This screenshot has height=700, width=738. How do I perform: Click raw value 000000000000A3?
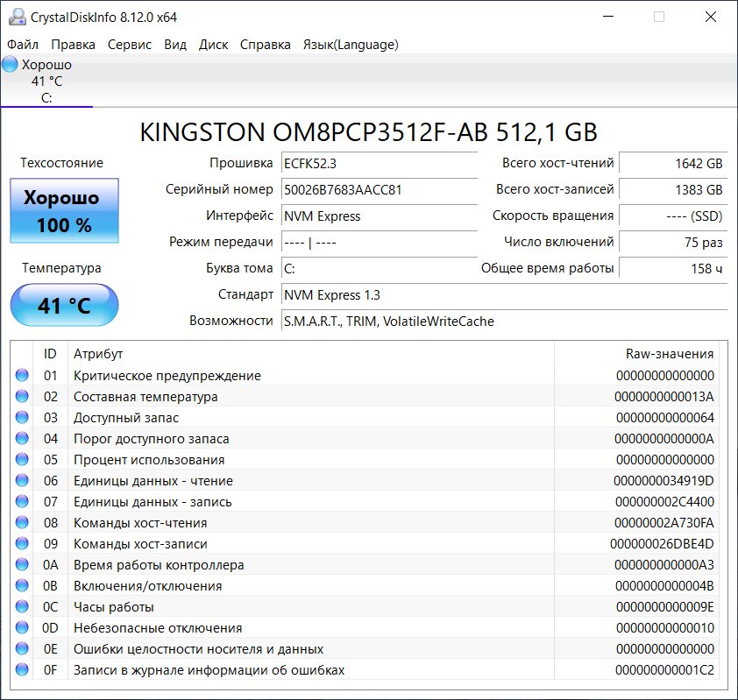(x=664, y=564)
